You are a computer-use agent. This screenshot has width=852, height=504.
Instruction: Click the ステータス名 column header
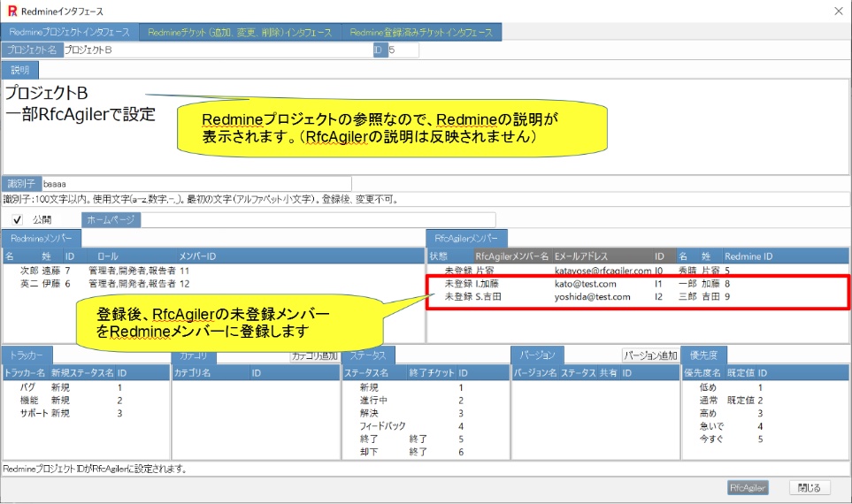coord(366,373)
